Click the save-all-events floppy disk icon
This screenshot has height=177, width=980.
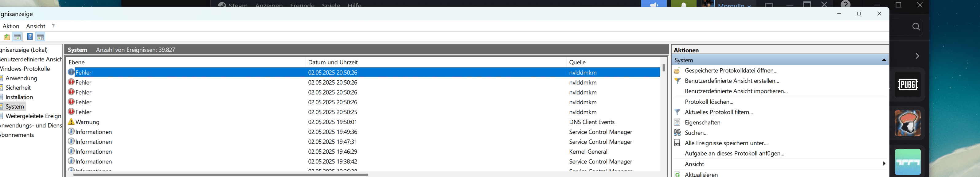tap(677, 143)
